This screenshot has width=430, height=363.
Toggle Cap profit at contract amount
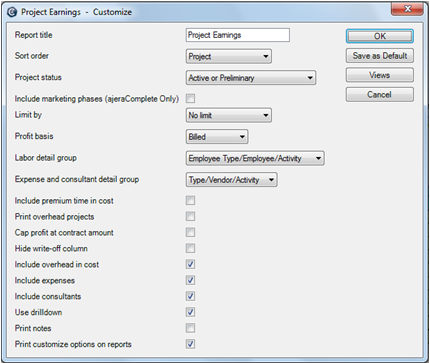coord(190,232)
